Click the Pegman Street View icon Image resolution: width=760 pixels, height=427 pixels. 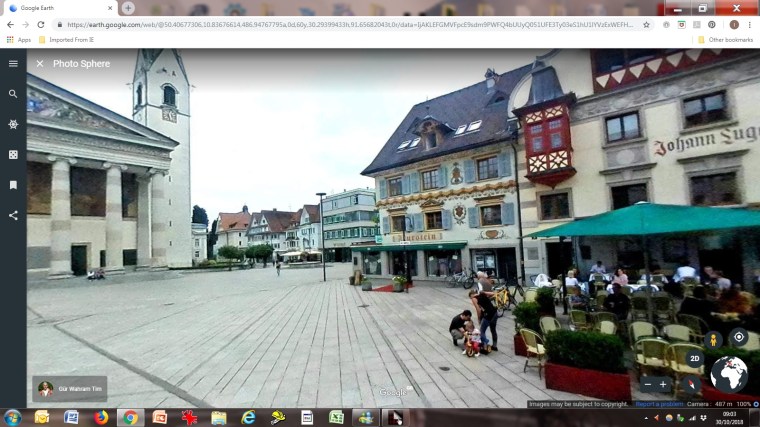[714, 339]
